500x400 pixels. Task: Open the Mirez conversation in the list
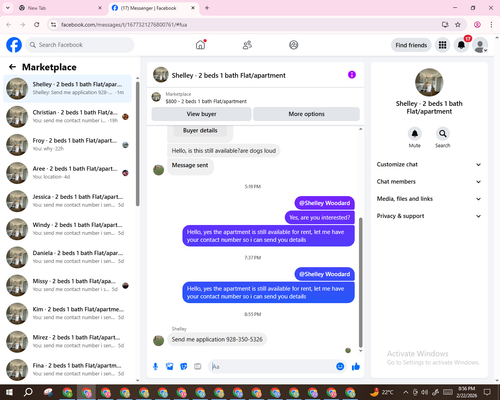click(67, 342)
